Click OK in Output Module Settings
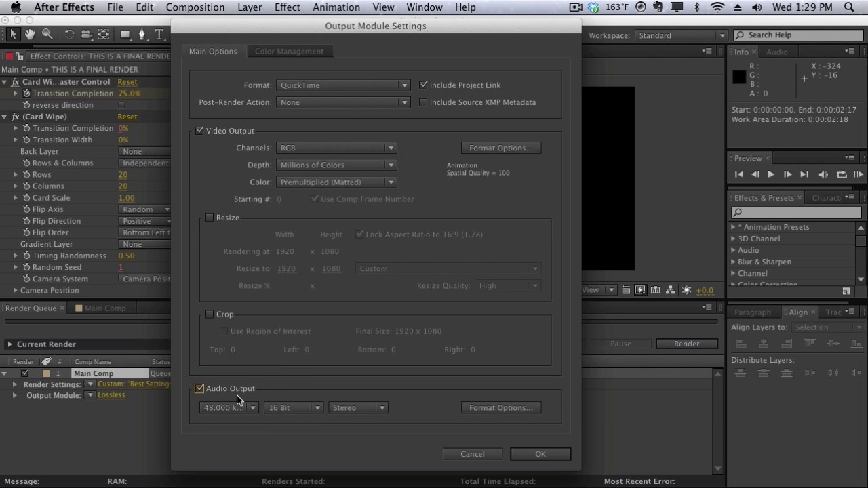Viewport: 868px width, 488px height. click(540, 454)
